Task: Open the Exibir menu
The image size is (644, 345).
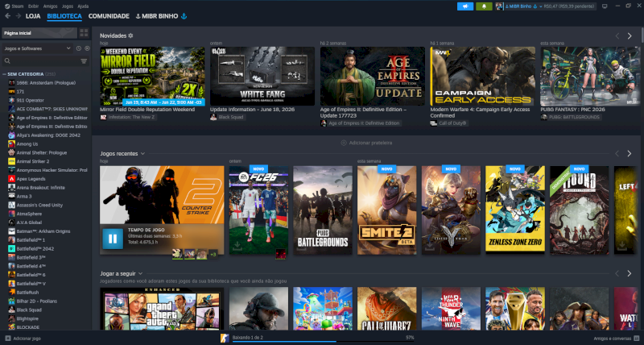Action: [x=33, y=6]
